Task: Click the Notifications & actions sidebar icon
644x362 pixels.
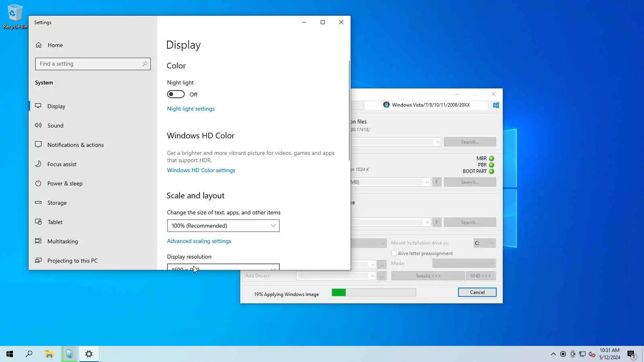Action: [x=38, y=144]
